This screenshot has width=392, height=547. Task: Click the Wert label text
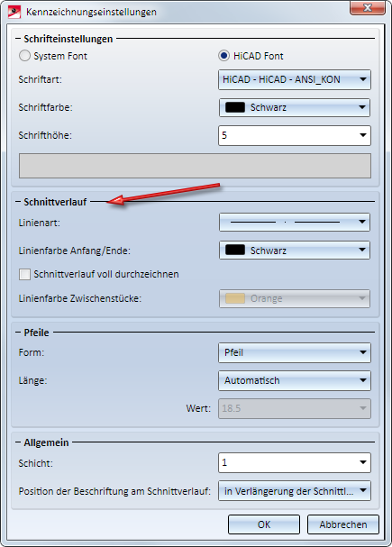pos(198,408)
